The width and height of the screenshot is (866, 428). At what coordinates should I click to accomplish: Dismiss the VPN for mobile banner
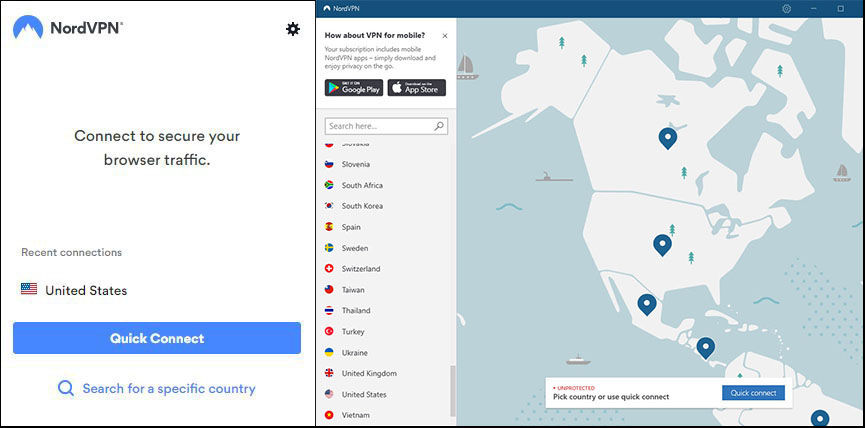[445, 36]
